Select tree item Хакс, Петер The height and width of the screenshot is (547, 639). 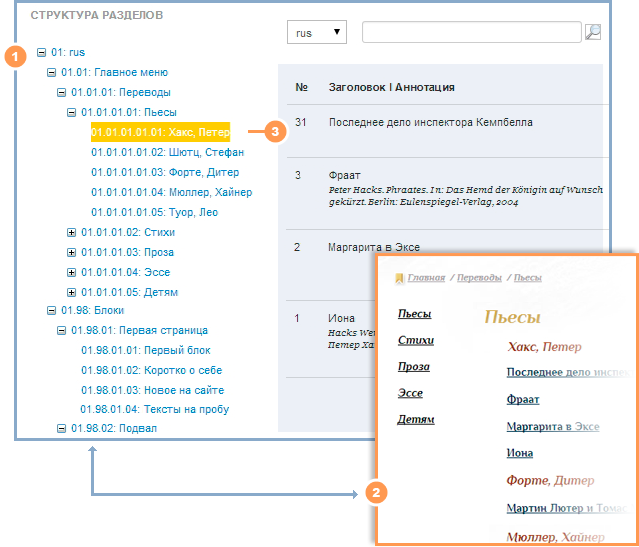pos(160,132)
